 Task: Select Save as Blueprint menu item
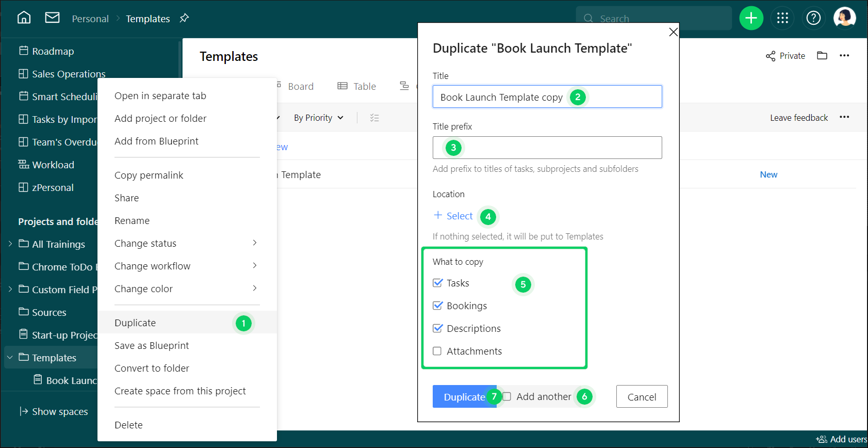152,345
